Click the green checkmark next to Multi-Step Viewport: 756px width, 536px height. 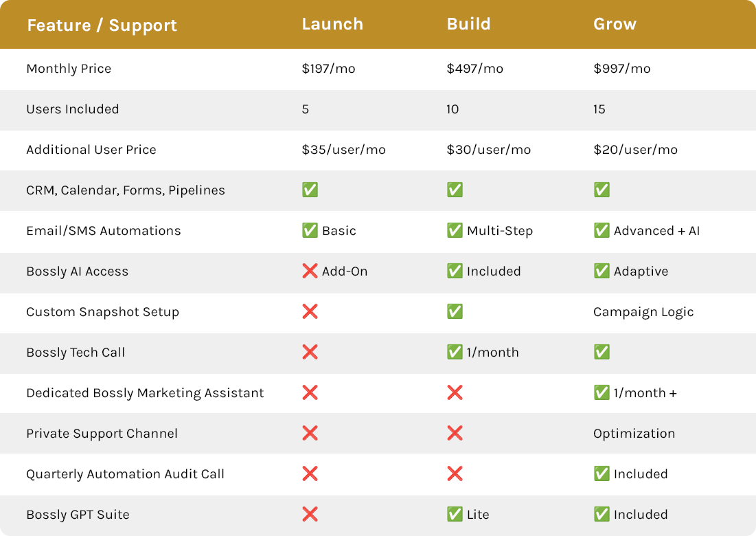(455, 230)
